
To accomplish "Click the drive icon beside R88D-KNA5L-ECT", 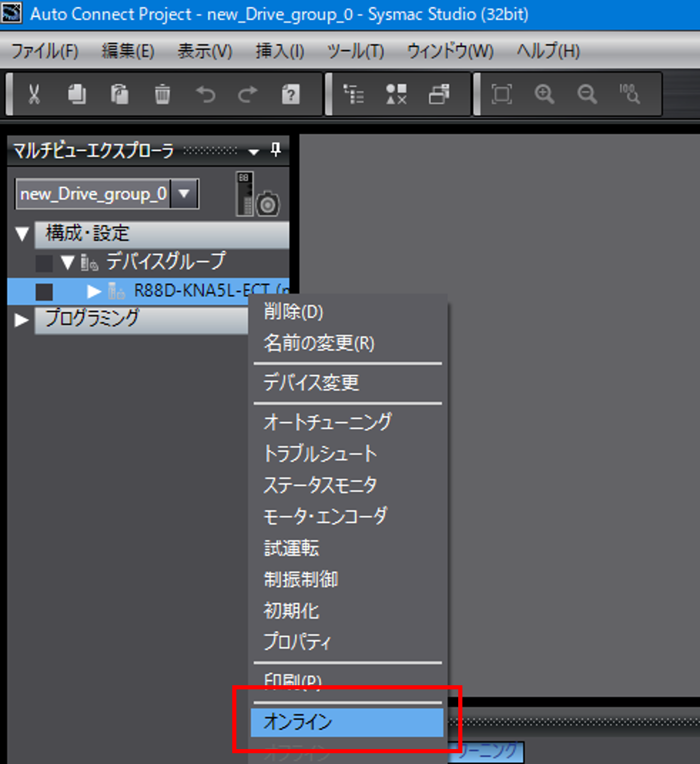I will [x=116, y=291].
